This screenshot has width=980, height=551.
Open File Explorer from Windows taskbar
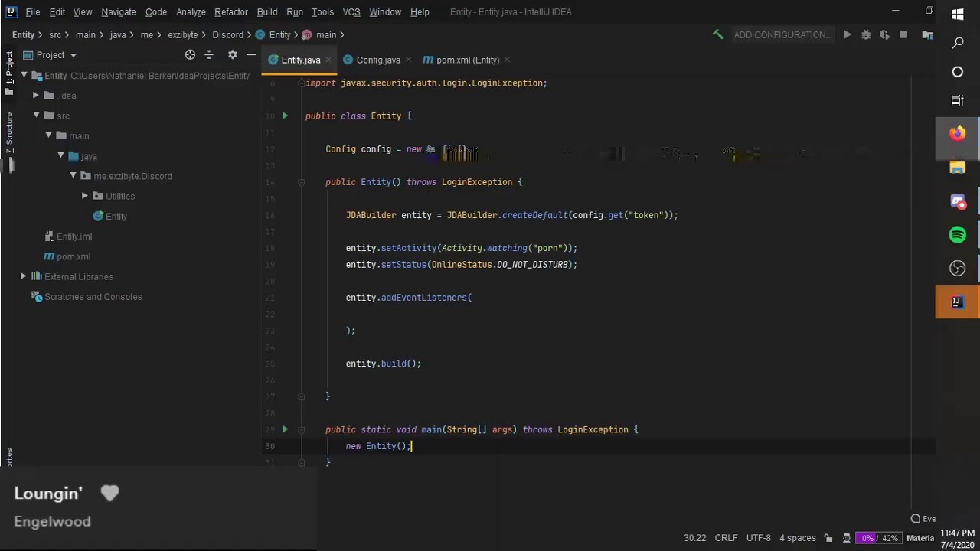click(958, 168)
